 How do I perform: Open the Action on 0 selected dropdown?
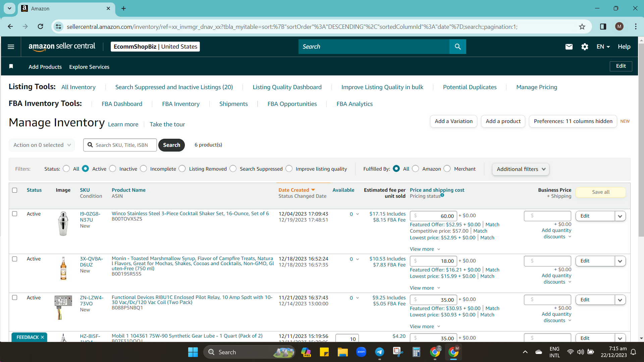coord(42,145)
